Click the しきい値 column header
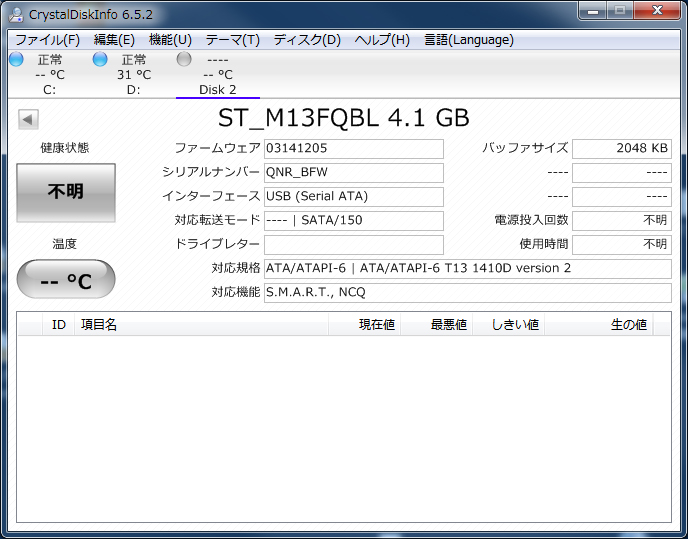The width and height of the screenshot is (688, 539). point(508,325)
